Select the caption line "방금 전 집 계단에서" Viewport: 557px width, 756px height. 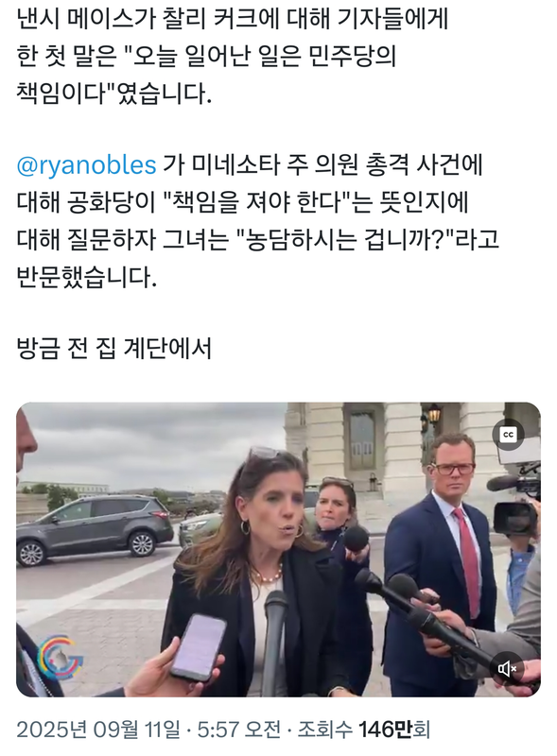(x=114, y=348)
